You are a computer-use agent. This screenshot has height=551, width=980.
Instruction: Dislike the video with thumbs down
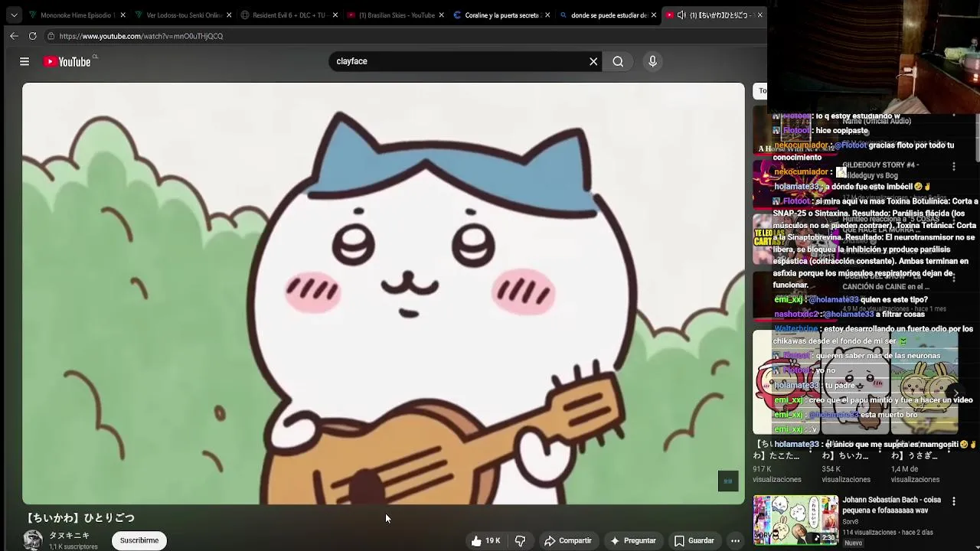pos(521,540)
